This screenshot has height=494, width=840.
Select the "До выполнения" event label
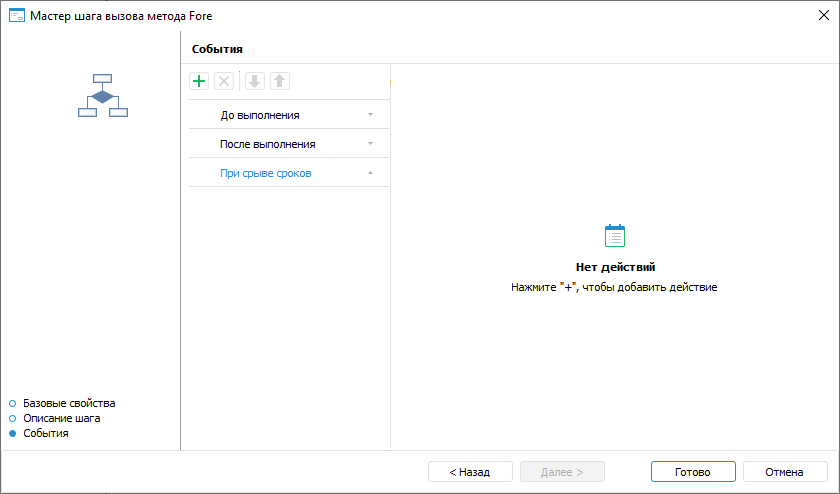tap(260, 115)
